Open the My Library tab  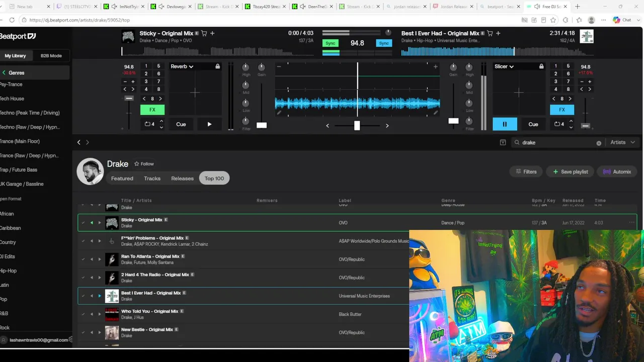(16, 56)
